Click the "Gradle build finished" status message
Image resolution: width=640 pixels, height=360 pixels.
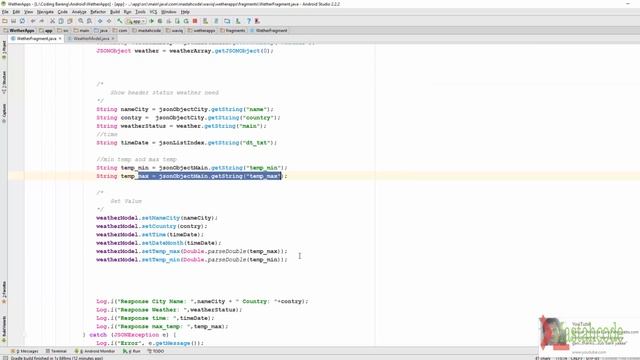57,358
